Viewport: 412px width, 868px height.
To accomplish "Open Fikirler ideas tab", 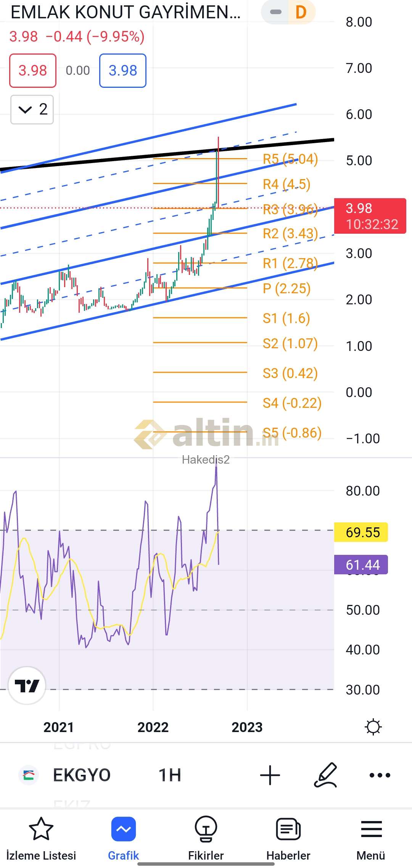I will (x=206, y=839).
